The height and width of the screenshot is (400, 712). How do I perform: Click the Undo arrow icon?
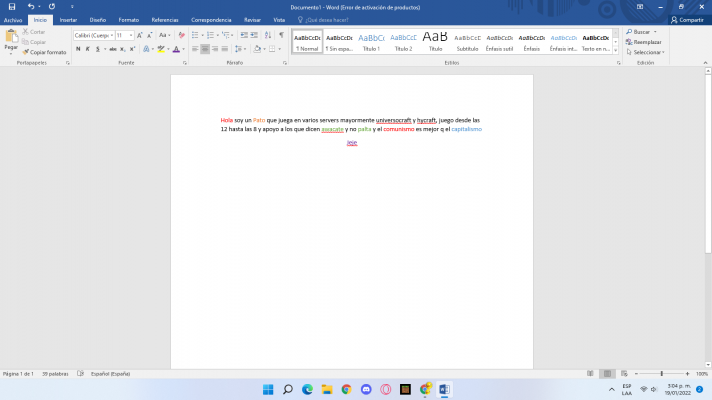[30, 6]
